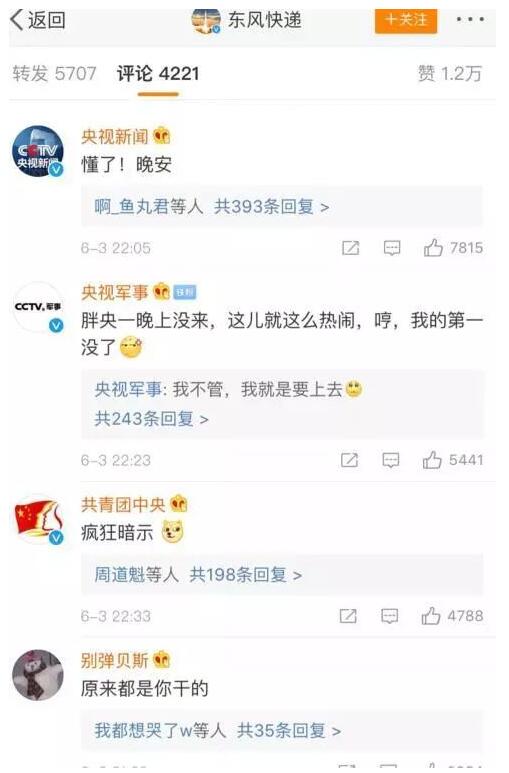The height and width of the screenshot is (773, 509).
Task: Switch to the 转发 5707 tab
Action: pos(54,73)
